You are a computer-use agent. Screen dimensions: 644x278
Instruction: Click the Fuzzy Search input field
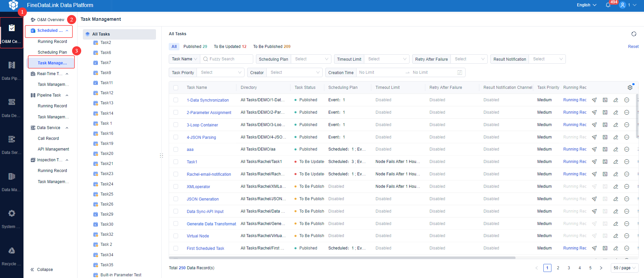[x=227, y=59]
